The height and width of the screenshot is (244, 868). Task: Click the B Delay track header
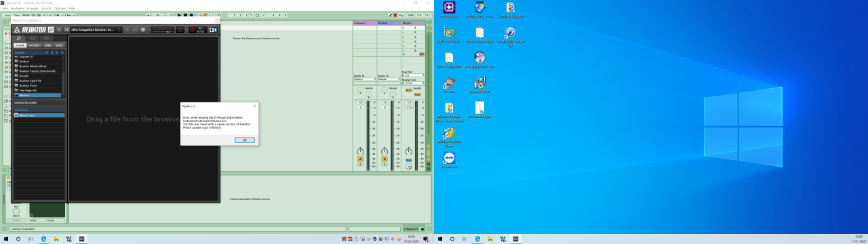tap(389, 23)
